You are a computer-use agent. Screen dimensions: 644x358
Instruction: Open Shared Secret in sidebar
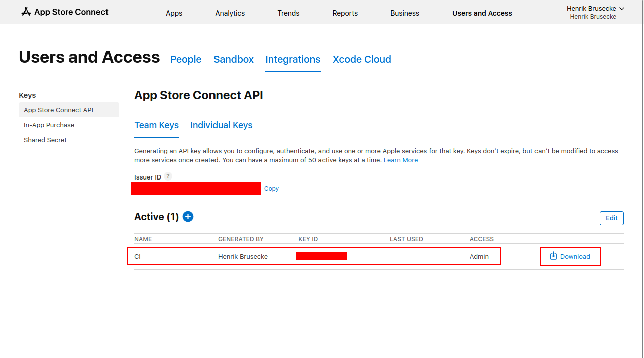tap(45, 140)
